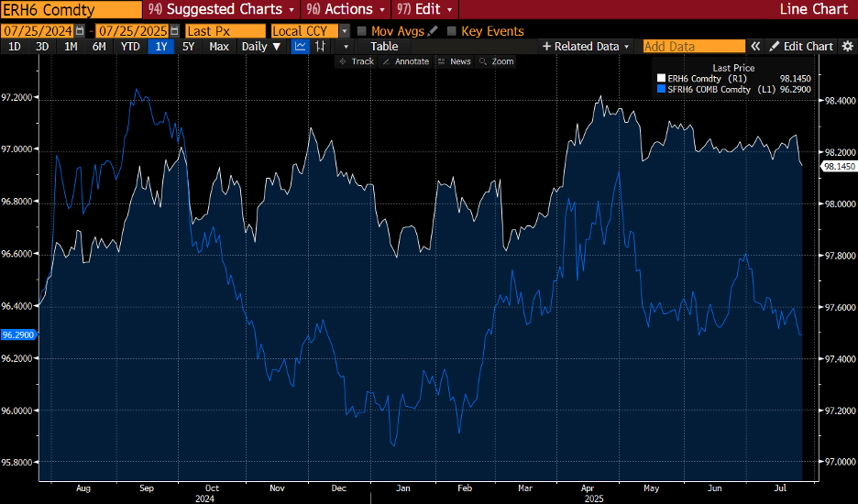This screenshot has width=858, height=504.
Task: Select the ERH6 Comdty (R1) legend entry
Action: pos(707,78)
